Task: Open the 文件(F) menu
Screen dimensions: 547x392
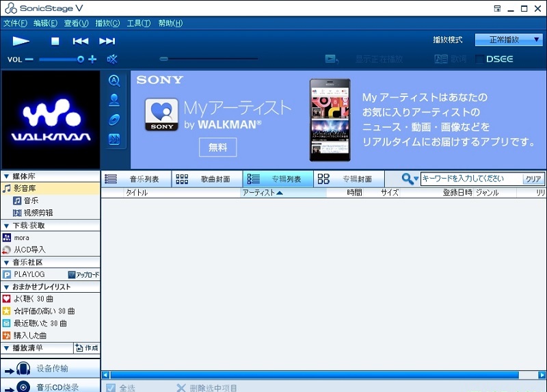Action: [x=15, y=23]
